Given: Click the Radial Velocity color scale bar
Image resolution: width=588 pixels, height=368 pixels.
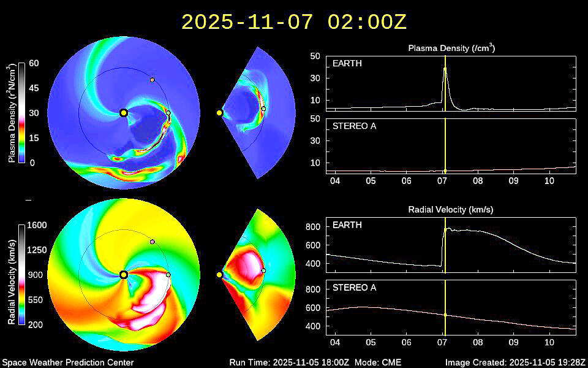Looking at the screenshot, I should click(x=21, y=275).
